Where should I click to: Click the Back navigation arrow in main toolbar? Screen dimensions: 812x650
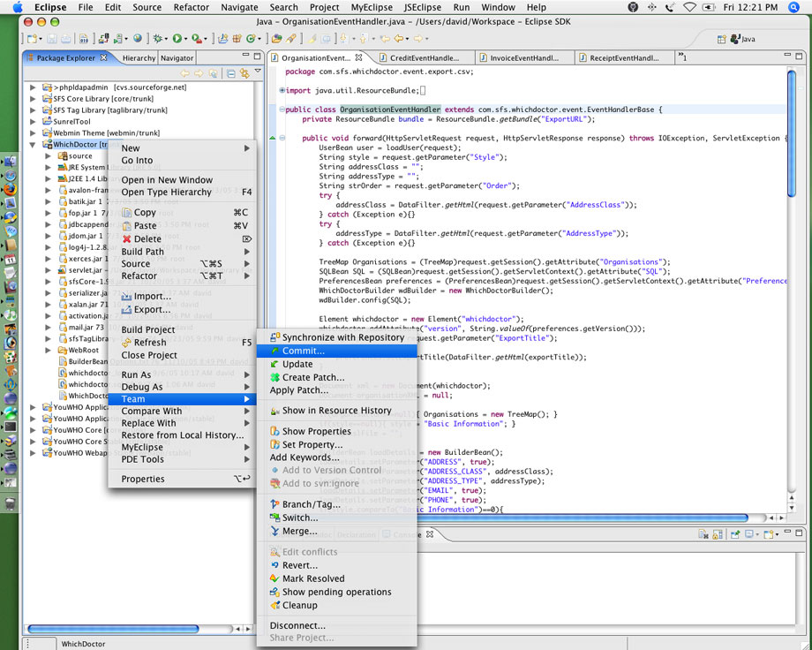click(399, 38)
